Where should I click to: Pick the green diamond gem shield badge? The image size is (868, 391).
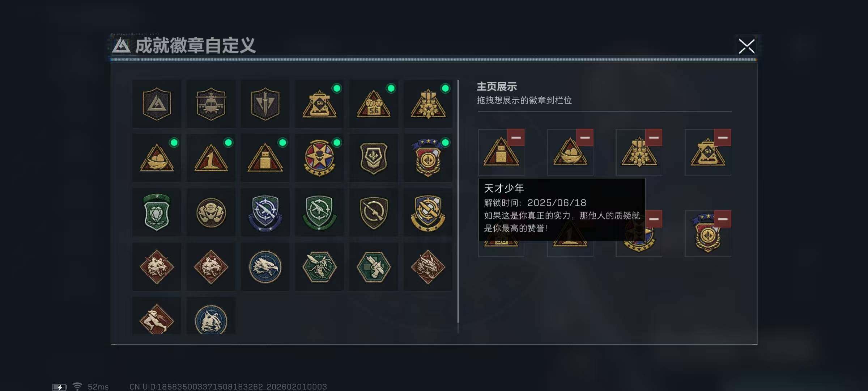pos(157,213)
